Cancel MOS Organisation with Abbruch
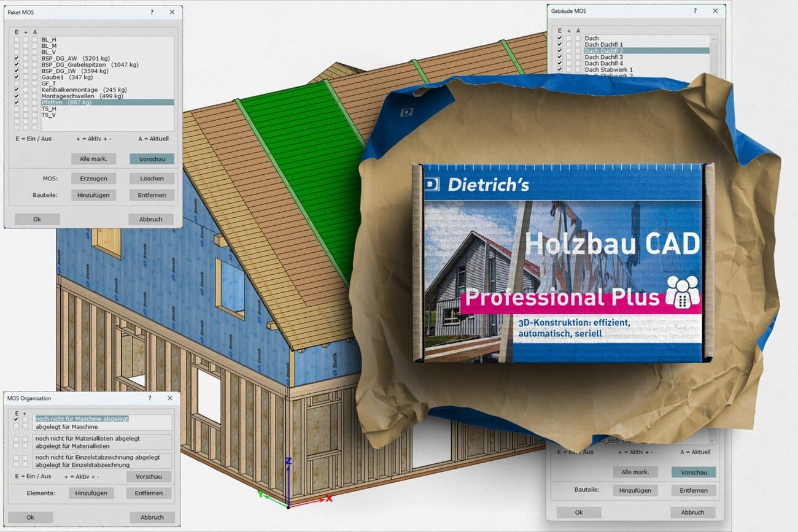This screenshot has height=532, width=798. click(x=152, y=517)
